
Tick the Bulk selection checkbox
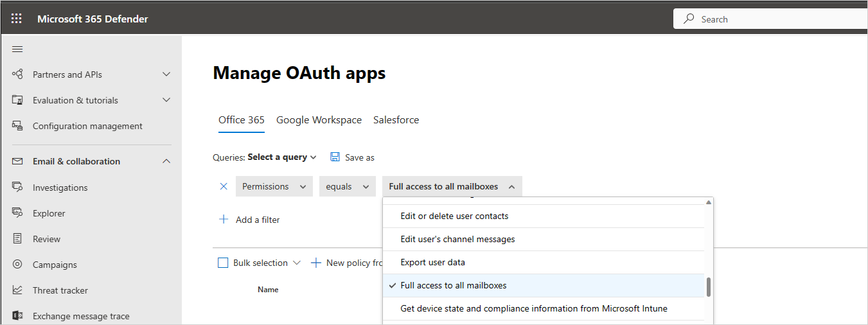223,263
